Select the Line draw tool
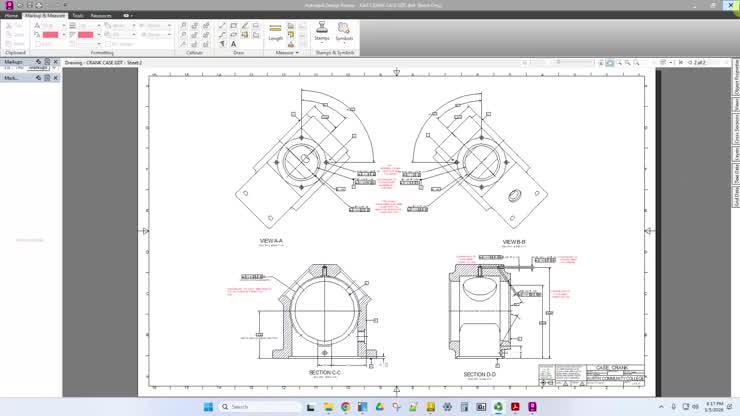Image resolution: width=740 pixels, height=416 pixels. pyautogui.click(x=222, y=25)
